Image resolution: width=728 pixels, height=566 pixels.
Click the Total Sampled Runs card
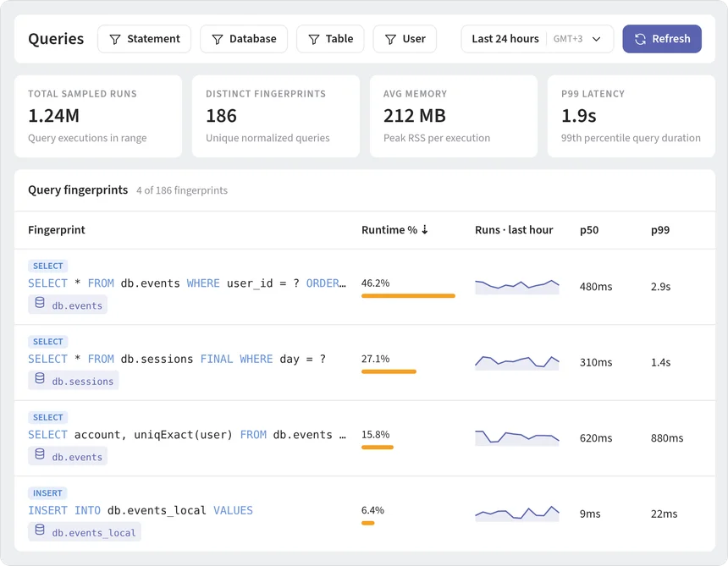98,116
